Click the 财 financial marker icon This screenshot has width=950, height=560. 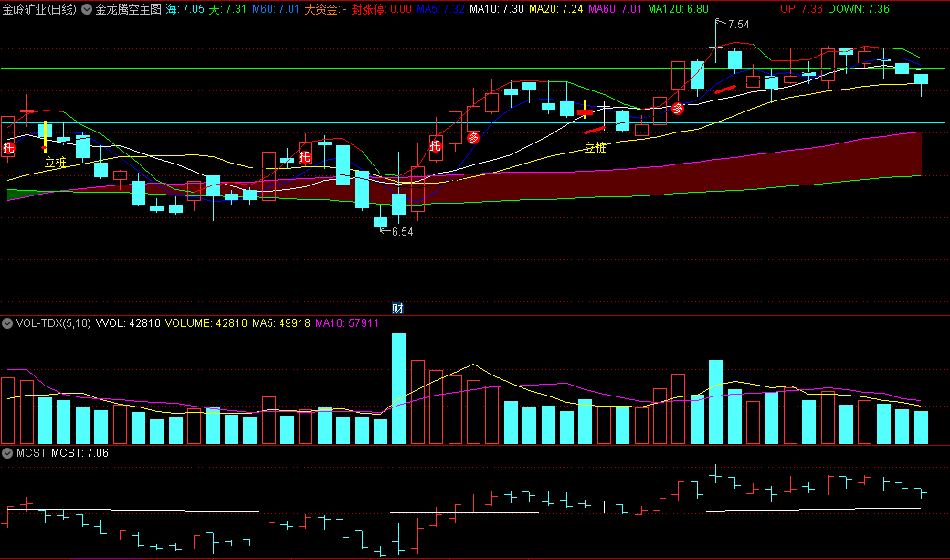tap(397, 309)
